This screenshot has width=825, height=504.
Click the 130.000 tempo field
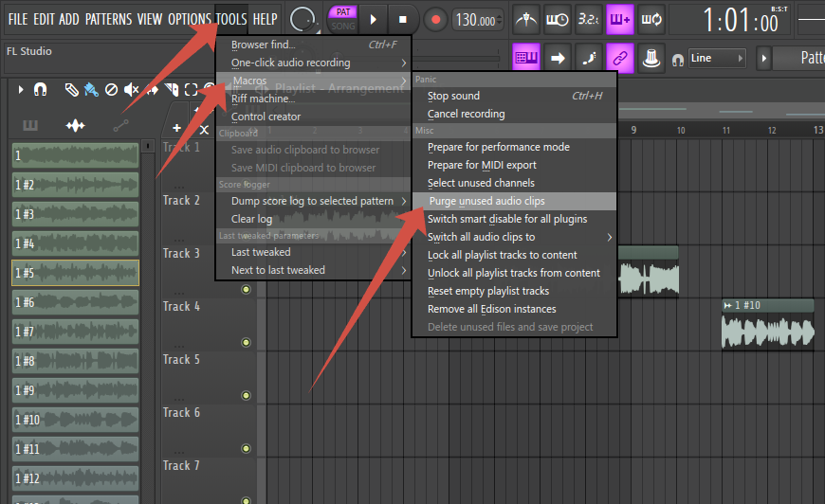[478, 21]
